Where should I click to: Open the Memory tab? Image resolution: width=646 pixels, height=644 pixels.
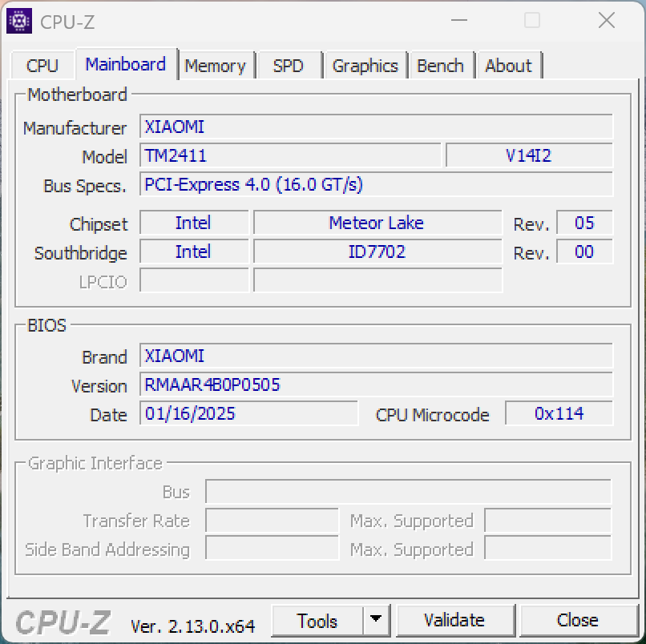(215, 66)
